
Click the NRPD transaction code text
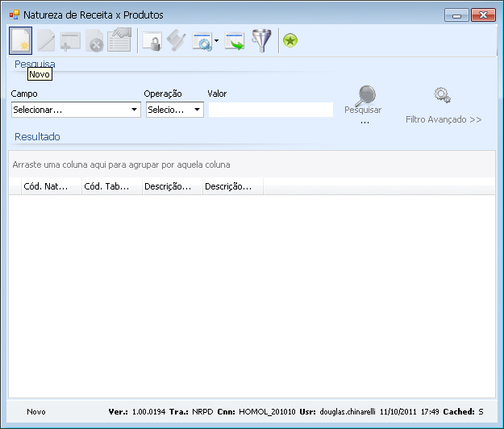click(x=202, y=411)
